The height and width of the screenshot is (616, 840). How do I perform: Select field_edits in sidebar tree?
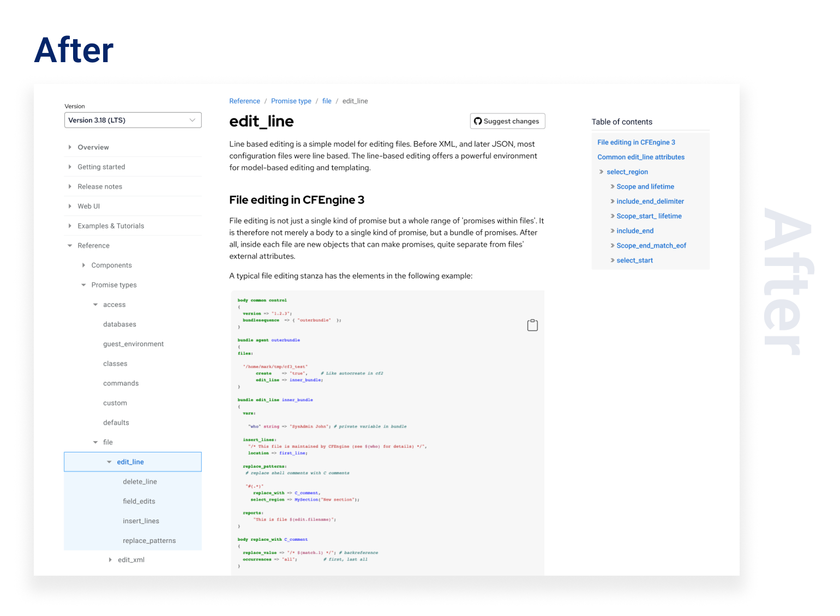click(x=139, y=501)
